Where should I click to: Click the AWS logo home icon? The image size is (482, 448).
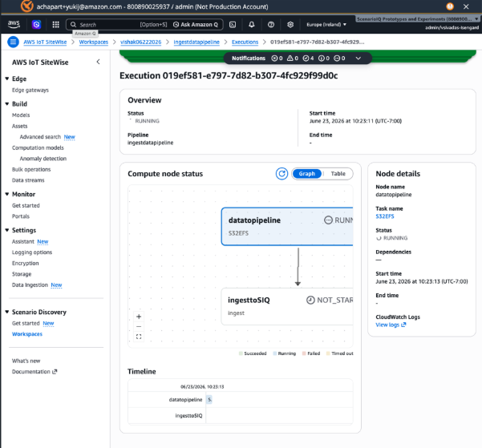[x=14, y=24]
